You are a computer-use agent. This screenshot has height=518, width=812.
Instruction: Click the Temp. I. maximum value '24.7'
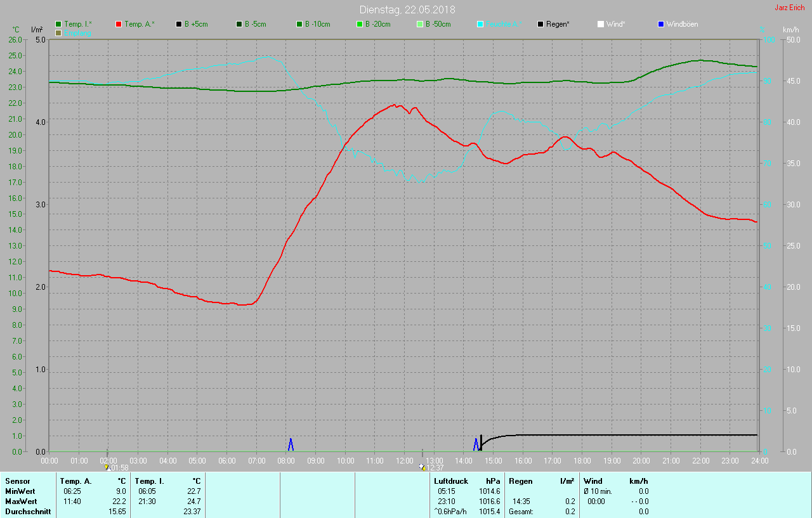[x=193, y=502]
